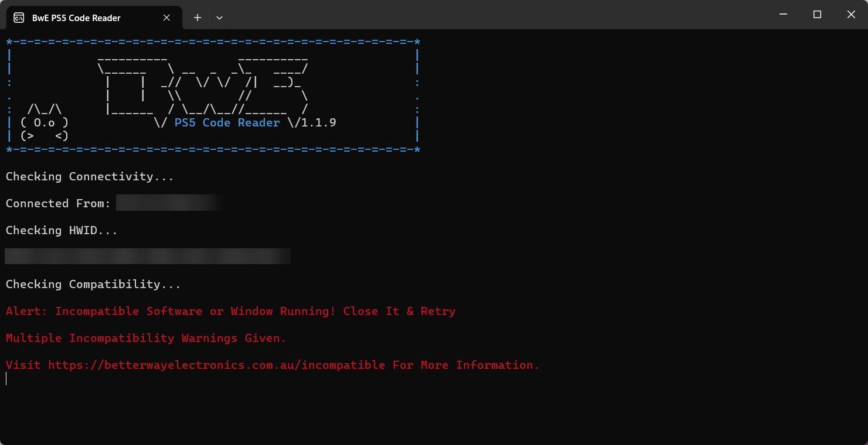Select the BwE PS5 Code Reader tab
Viewport: 868px width, 445px height.
coord(94,18)
